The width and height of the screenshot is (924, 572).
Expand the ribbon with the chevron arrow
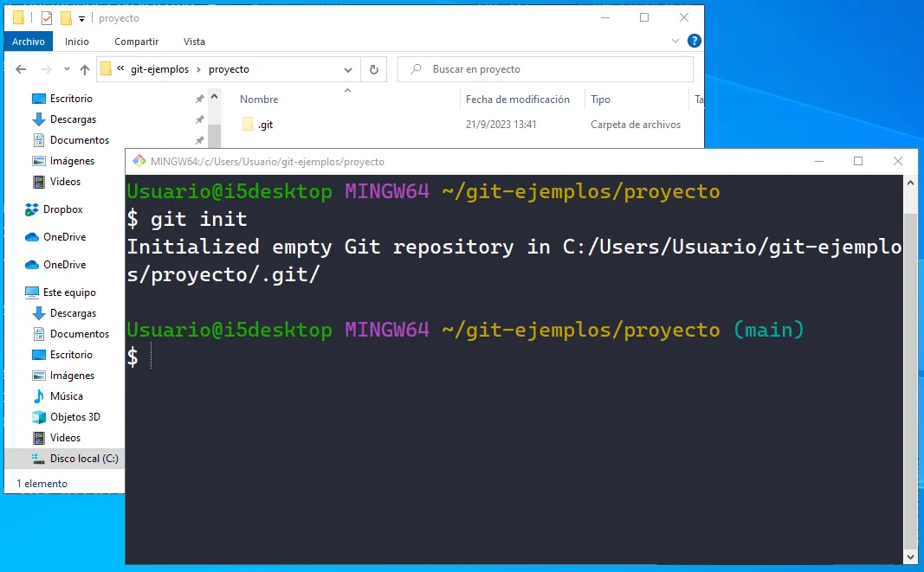pyautogui.click(x=675, y=41)
